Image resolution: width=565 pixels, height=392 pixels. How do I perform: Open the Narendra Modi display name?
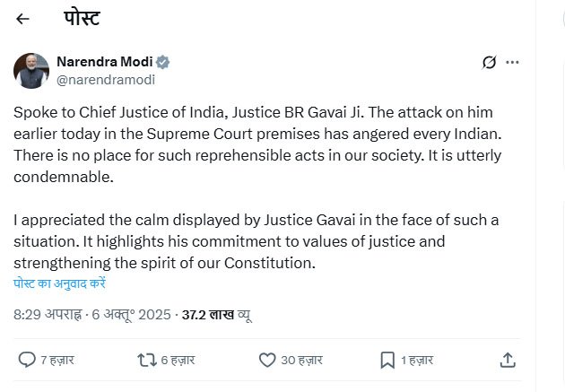click(x=106, y=62)
